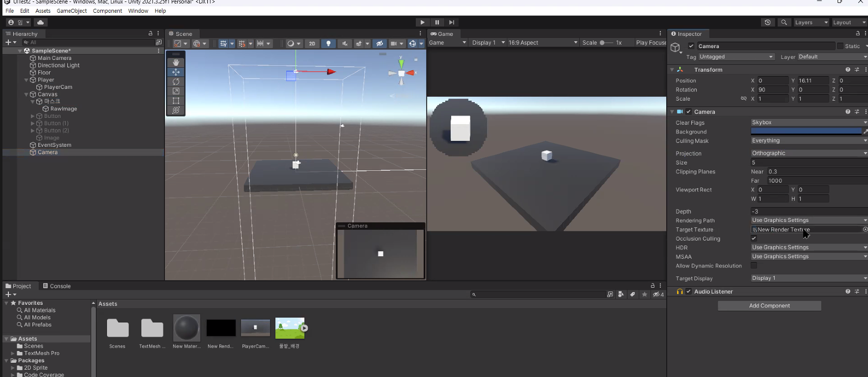Open the Window menu

pos(138,11)
